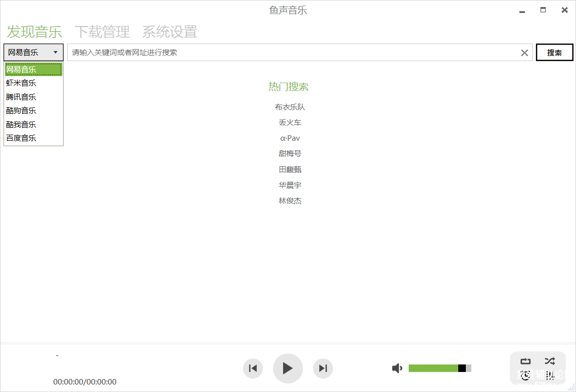The image size is (576, 392).
Task: Choose 酷我音乐 from the source list
Action: 34,125
